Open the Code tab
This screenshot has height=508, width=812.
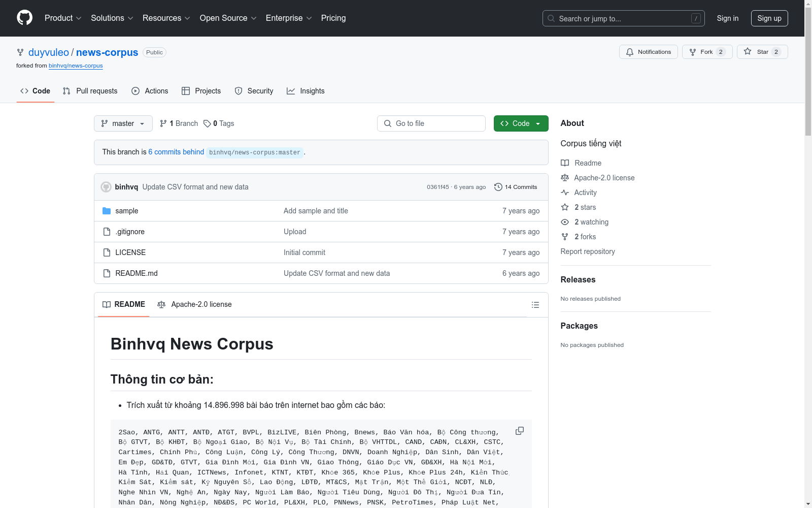click(36, 91)
